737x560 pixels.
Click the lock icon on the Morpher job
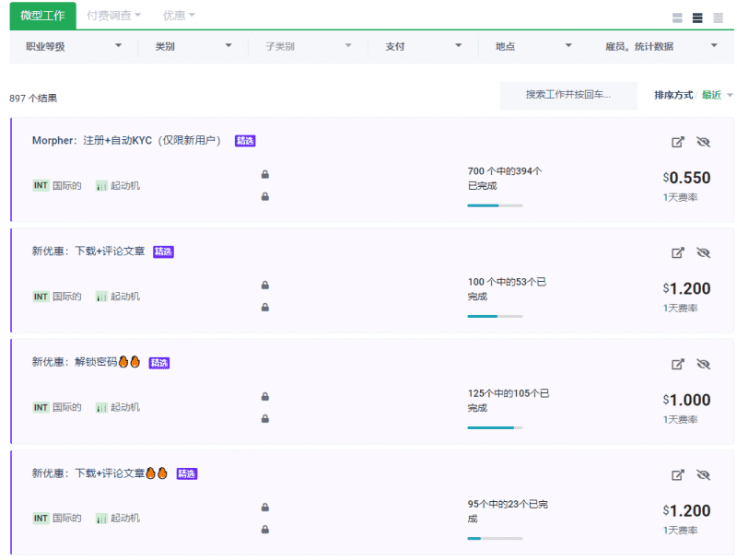[264, 174]
